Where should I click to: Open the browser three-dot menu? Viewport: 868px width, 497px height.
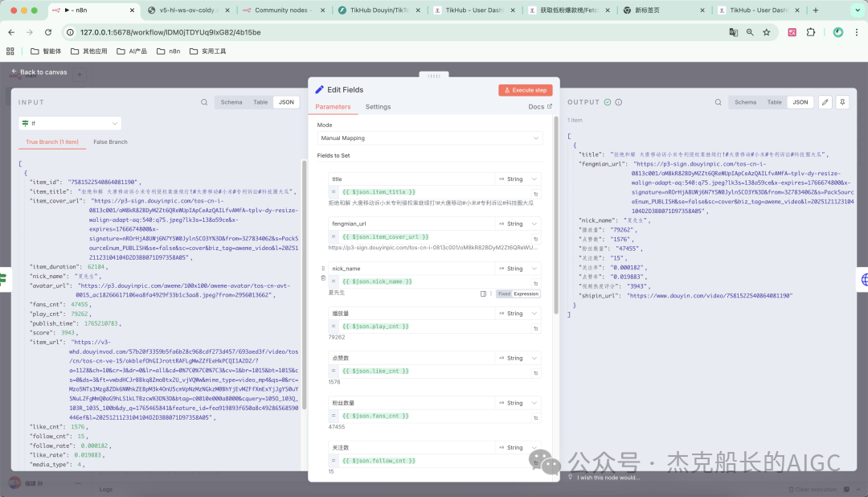point(857,32)
